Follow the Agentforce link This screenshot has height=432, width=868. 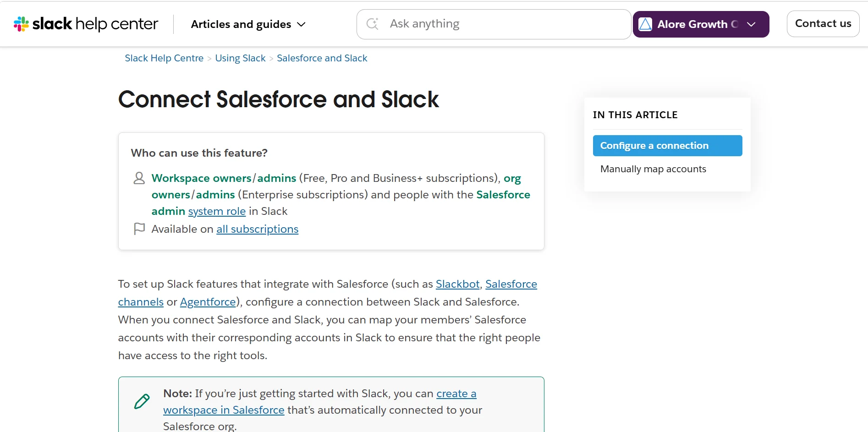[x=208, y=302]
